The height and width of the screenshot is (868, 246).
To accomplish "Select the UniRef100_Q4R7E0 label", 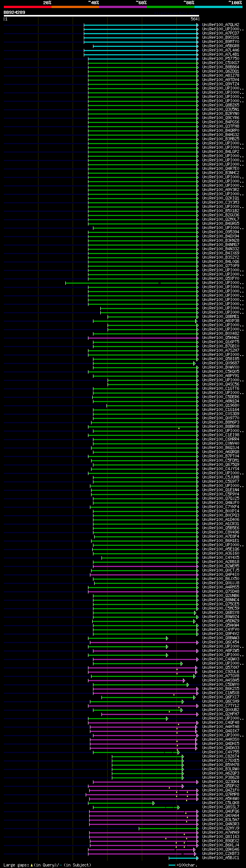I will pyautogui.click(x=221, y=168).
